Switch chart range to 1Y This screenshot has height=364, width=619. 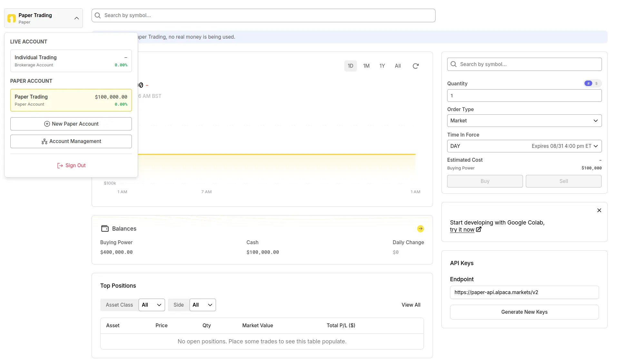coord(382,66)
